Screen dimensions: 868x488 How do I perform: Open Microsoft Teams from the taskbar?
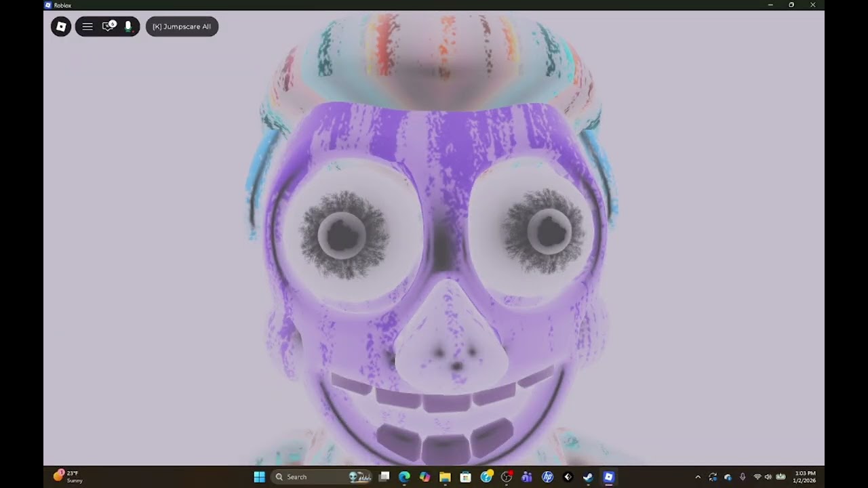pyautogui.click(x=527, y=477)
